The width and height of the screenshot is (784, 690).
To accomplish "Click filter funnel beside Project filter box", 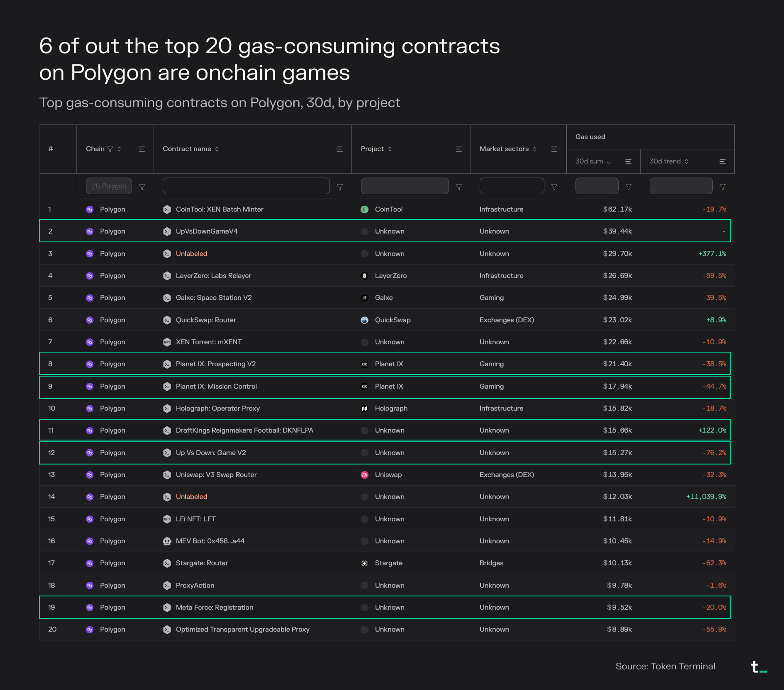I will [x=458, y=187].
